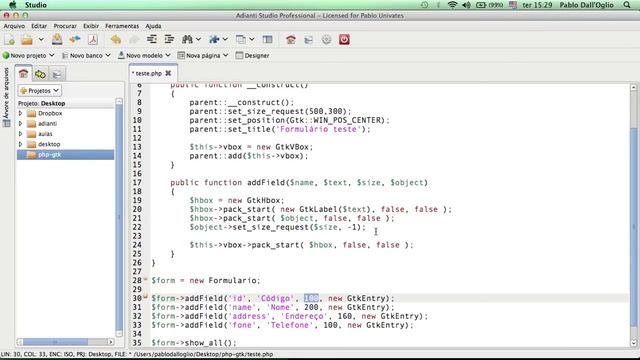Expand the puzzle piece icon dropdown arrow

click(x=225, y=40)
